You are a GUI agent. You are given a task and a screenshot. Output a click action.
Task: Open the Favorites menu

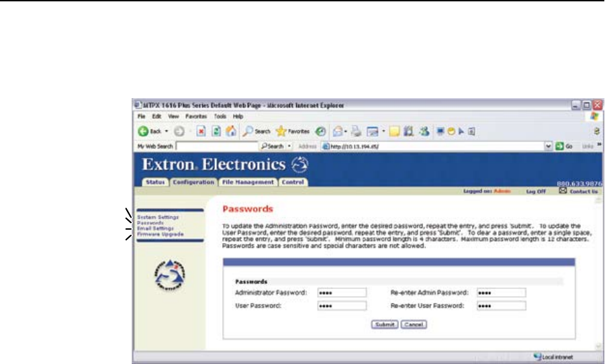pos(196,116)
